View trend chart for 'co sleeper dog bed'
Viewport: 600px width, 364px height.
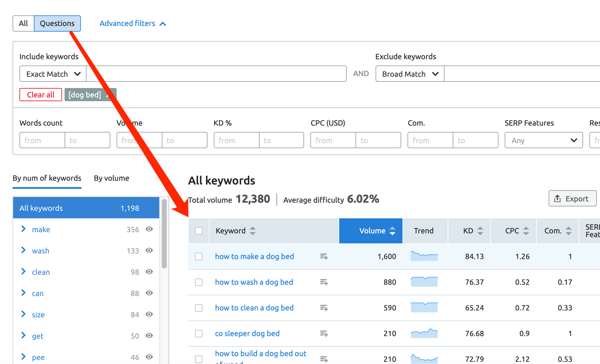pyautogui.click(x=424, y=333)
